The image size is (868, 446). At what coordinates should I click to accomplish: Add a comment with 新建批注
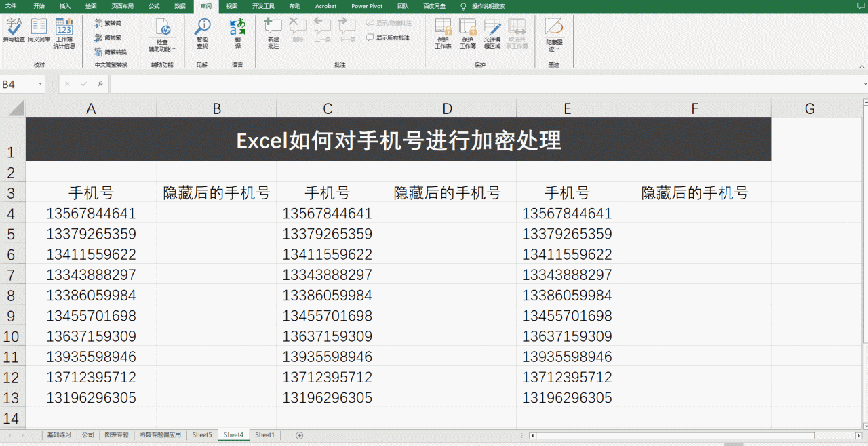coord(273,34)
